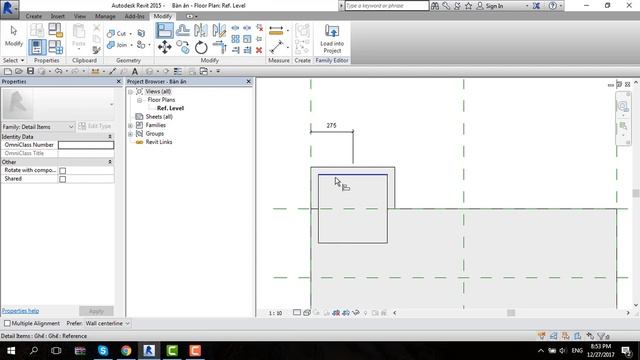640x360 pixels.
Task: Click the horizontal scrollbar thumb of drawing view
Action: (511, 313)
